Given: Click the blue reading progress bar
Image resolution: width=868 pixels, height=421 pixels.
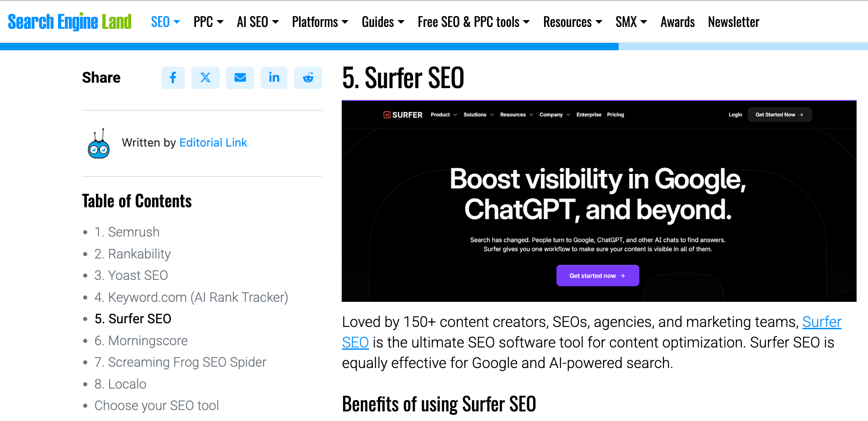Looking at the screenshot, I should [309, 47].
